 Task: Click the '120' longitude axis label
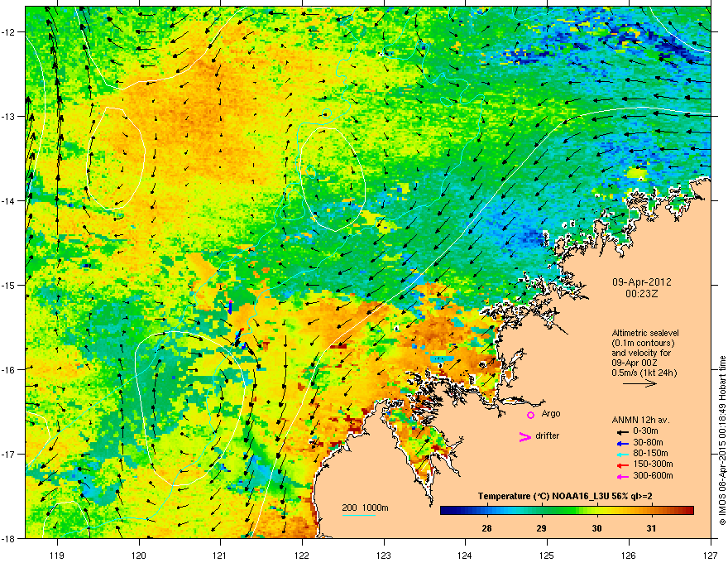coord(139,555)
